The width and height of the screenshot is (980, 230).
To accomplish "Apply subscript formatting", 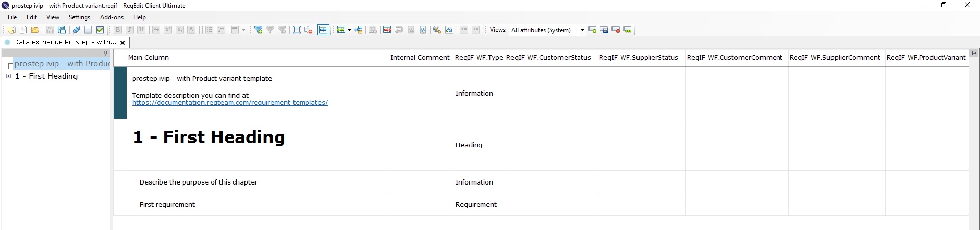I will [179, 30].
